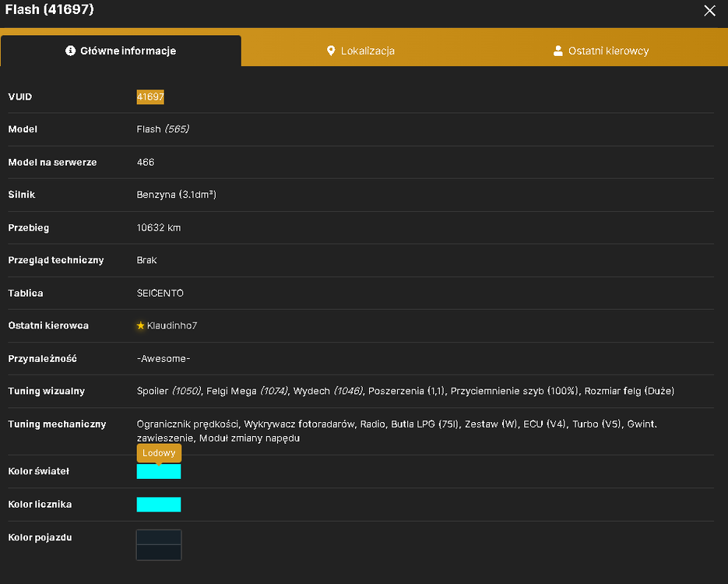Click the Tuning wizualny row label
This screenshot has height=584, width=728.
[x=47, y=391]
